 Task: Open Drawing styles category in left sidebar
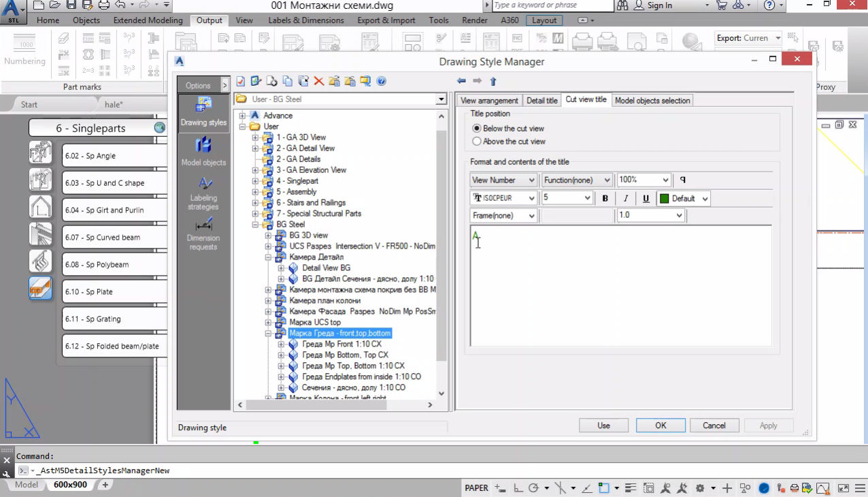click(x=203, y=112)
